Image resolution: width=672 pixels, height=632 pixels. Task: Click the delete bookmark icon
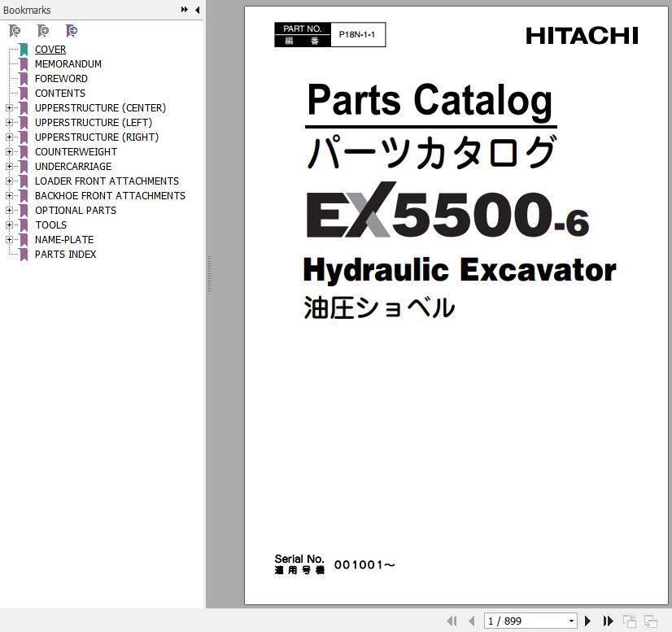click(x=15, y=31)
